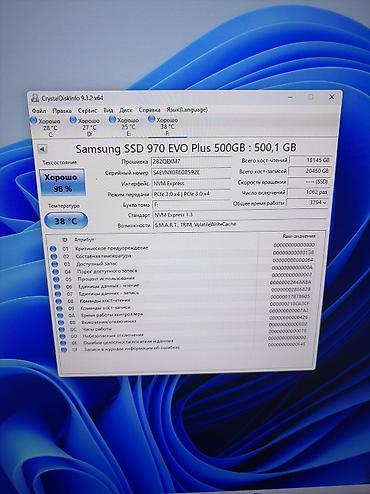Switch to the drive E: tab showing 25 °C
370x494 pixels.
[x=125, y=127]
